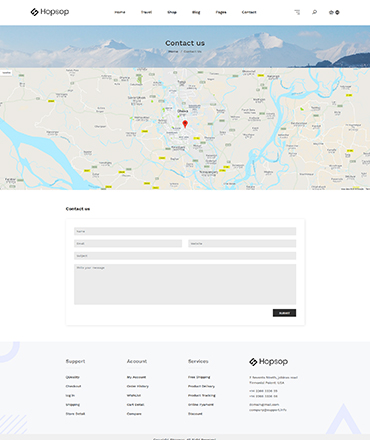The image size is (370, 440).
Task: Open the Product Tracking footer link
Action: pos(202,396)
